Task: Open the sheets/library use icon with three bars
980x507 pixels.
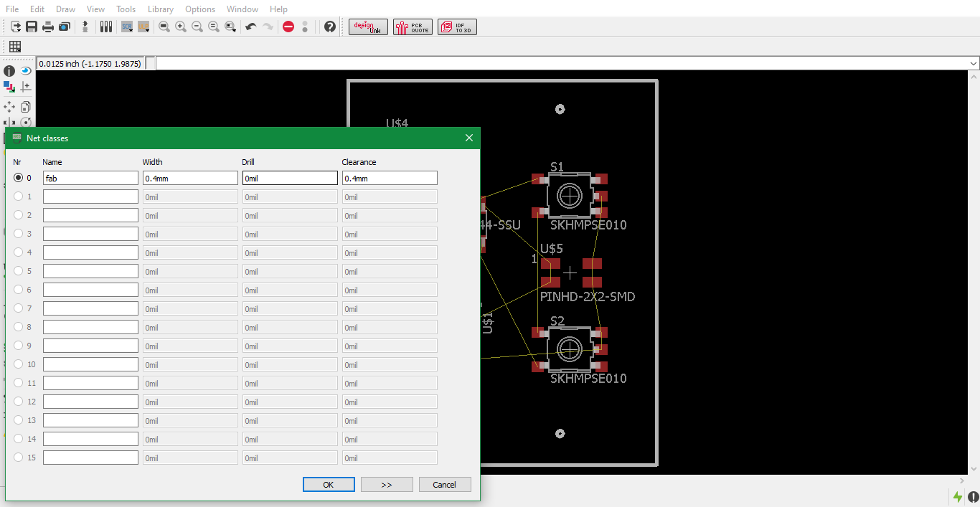Action: click(106, 27)
